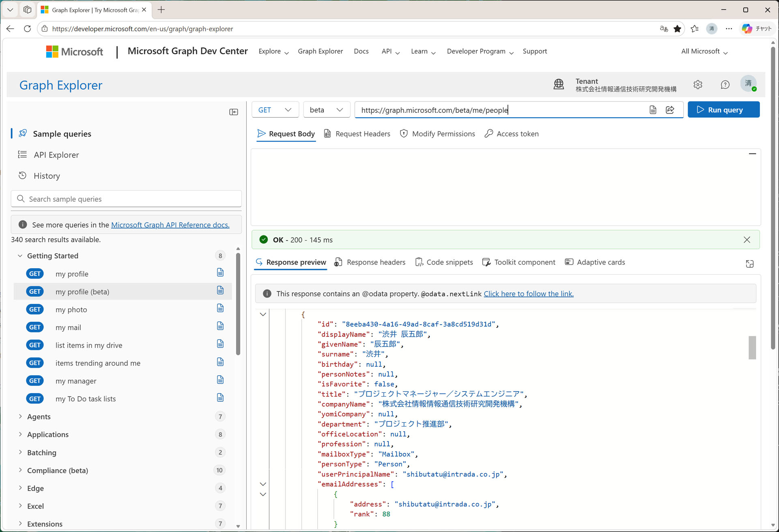Open Graph Explorer settings gear
The height and width of the screenshot is (532, 779).
698,84
